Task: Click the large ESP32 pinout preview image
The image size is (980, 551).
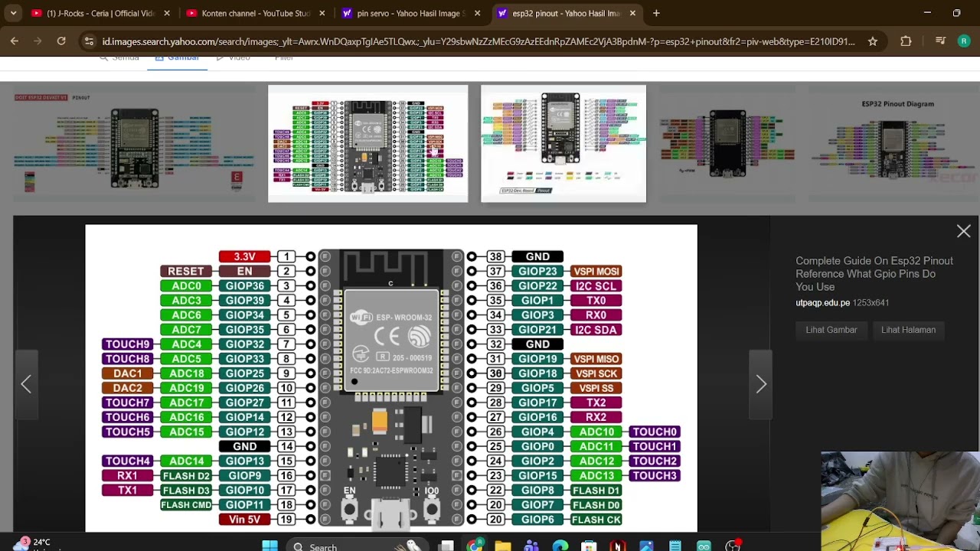Action: 391,378
